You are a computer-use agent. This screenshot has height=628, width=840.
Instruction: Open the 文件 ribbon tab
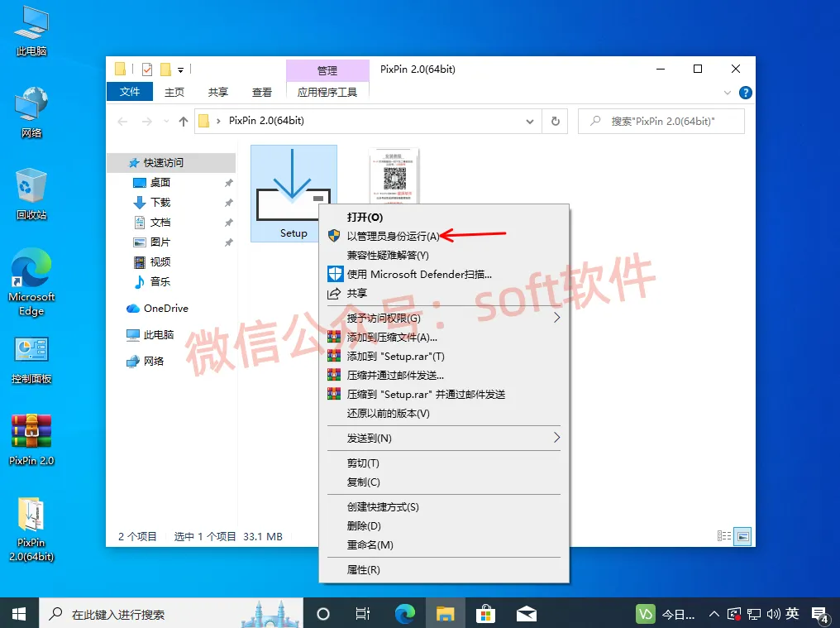point(130,92)
